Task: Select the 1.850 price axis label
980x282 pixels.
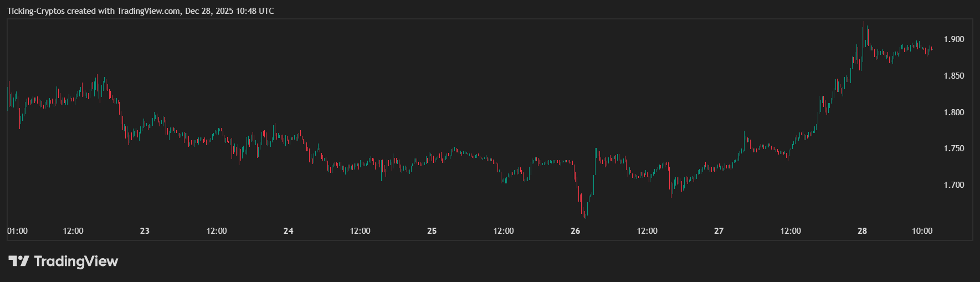Action: [954, 76]
